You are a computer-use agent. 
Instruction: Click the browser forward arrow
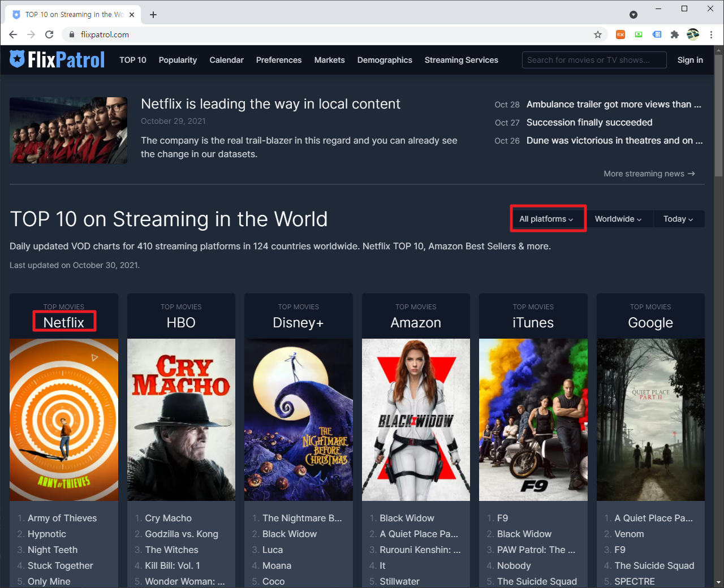(x=31, y=34)
